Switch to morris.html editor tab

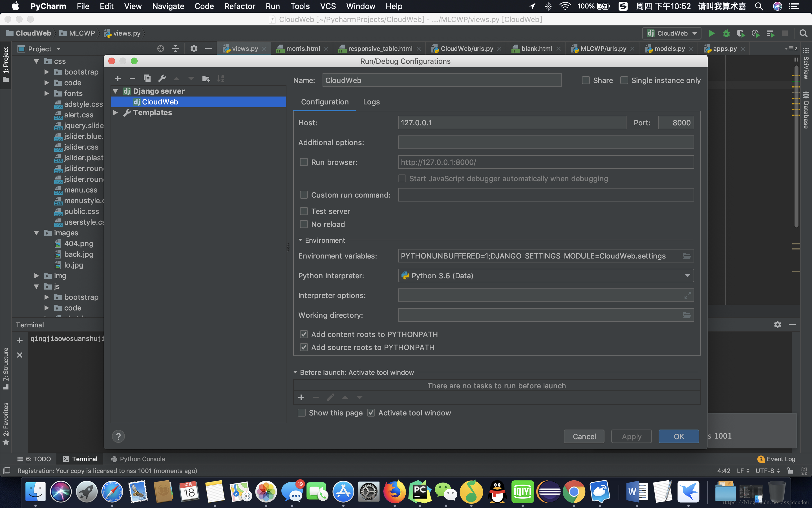303,49
